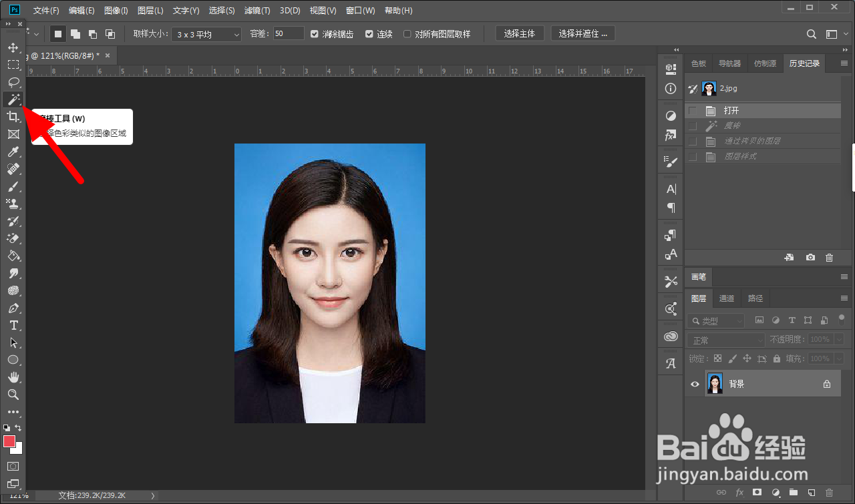This screenshot has height=504, width=855.
Task: Hide the 背景 layer using eye icon
Action: (695, 384)
